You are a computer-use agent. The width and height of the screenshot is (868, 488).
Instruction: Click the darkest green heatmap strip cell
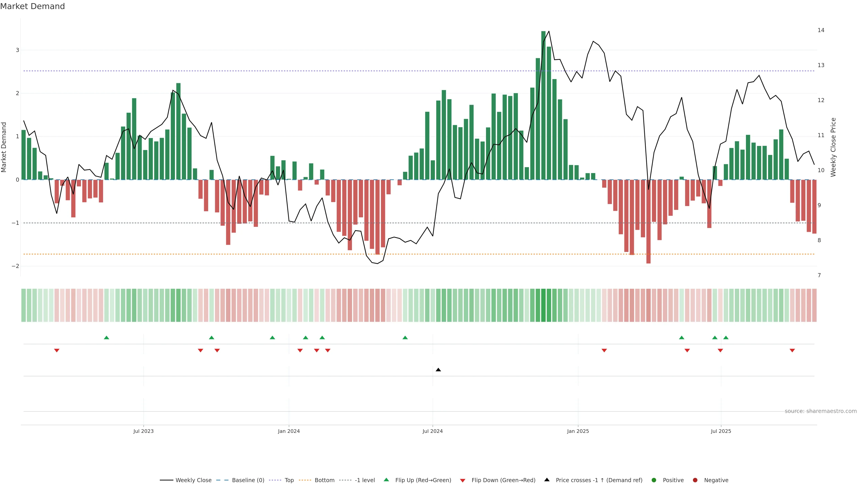543,305
